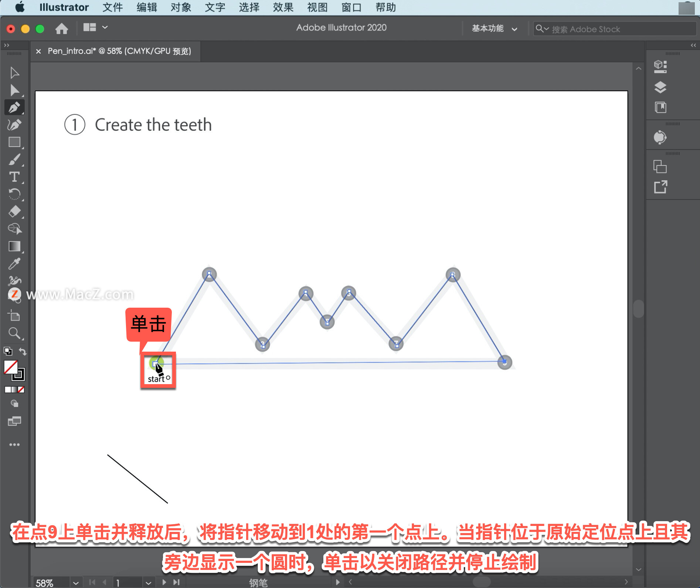
Task: Open status bar 钢笔 options arrow
Action: click(337, 582)
